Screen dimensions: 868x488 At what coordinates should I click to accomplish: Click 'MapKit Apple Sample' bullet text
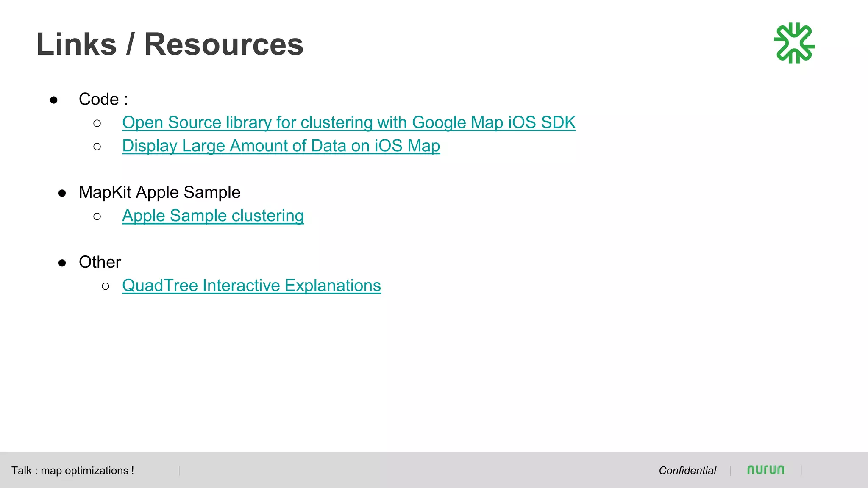(x=159, y=193)
